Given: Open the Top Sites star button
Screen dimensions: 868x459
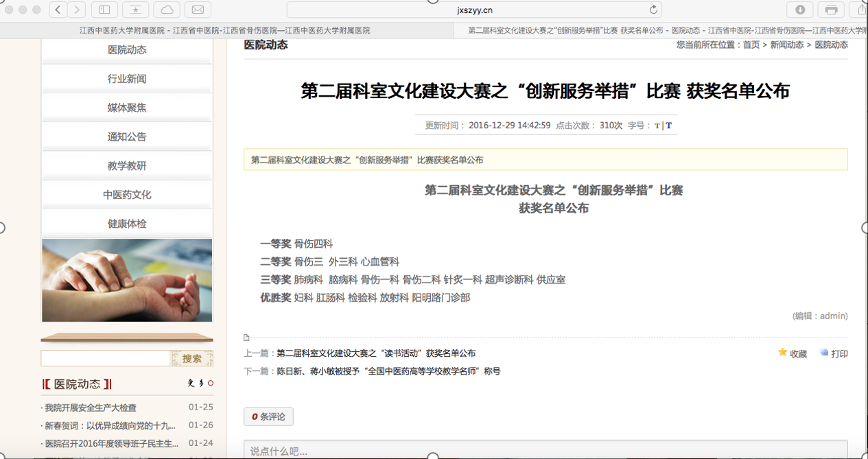Looking at the screenshot, I should pos(135,10).
